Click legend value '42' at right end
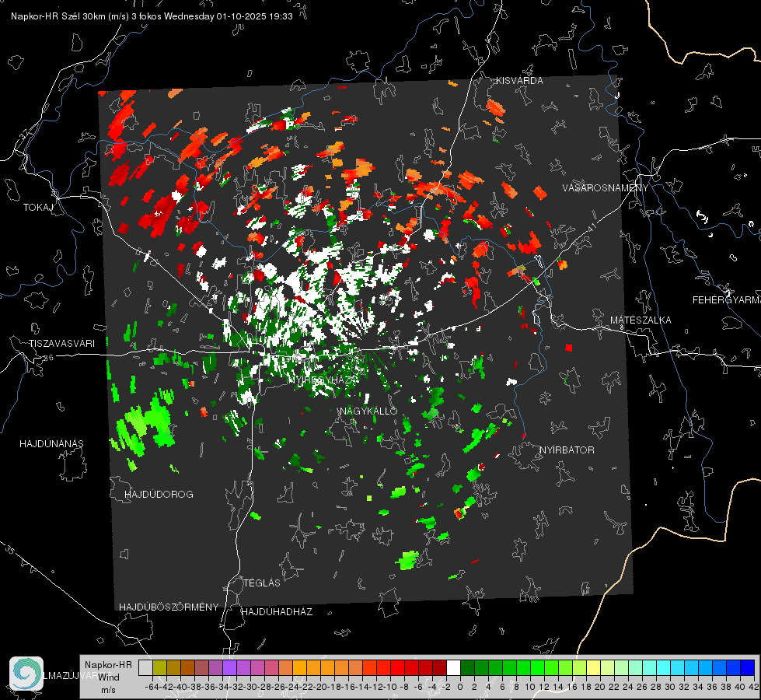 tap(753, 687)
